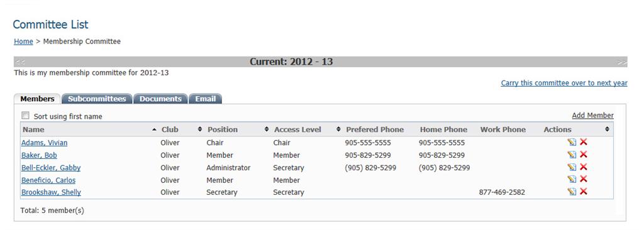Viewport: 644px width, 230px height.
Task: Delete Brookshaw, Shelly from committee
Action: pyautogui.click(x=583, y=192)
